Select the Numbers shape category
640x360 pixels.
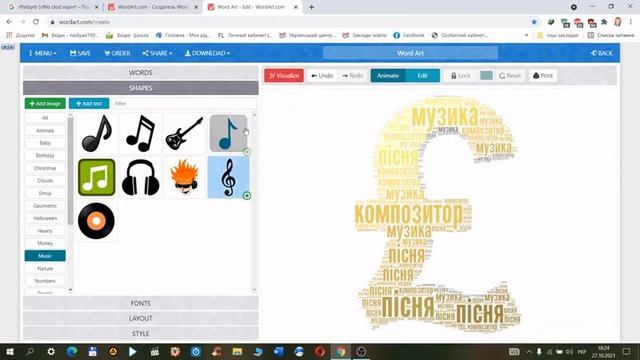(45, 281)
